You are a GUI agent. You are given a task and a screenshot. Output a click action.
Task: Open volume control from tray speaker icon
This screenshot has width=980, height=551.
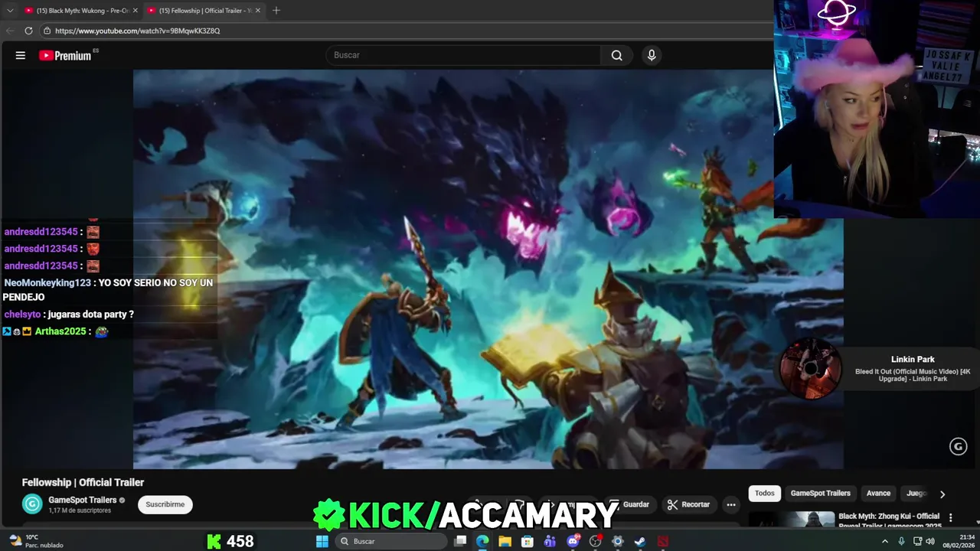click(x=930, y=541)
